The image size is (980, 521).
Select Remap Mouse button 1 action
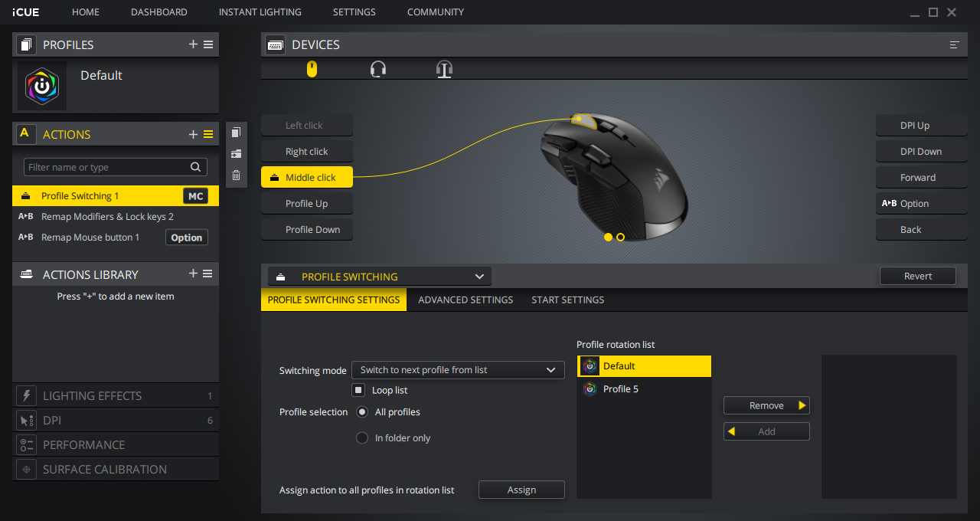tap(116, 238)
